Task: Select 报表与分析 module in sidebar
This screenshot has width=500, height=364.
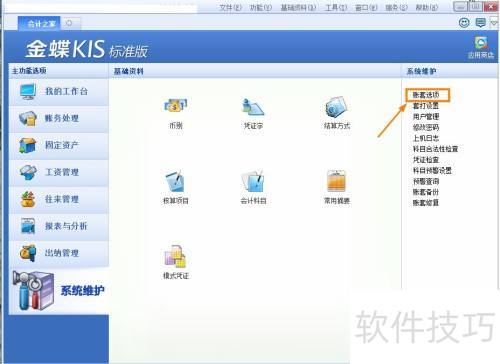Action: pyautogui.click(x=59, y=227)
